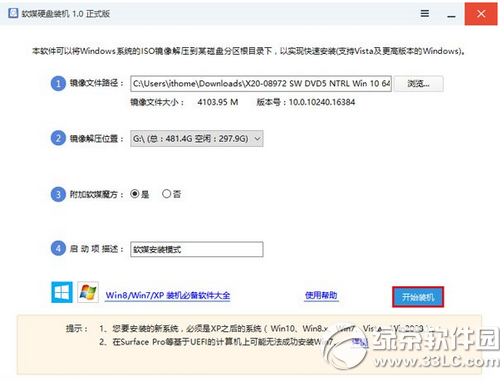
Task: Click the Windows 7 flag logo icon
Action: 88,292
